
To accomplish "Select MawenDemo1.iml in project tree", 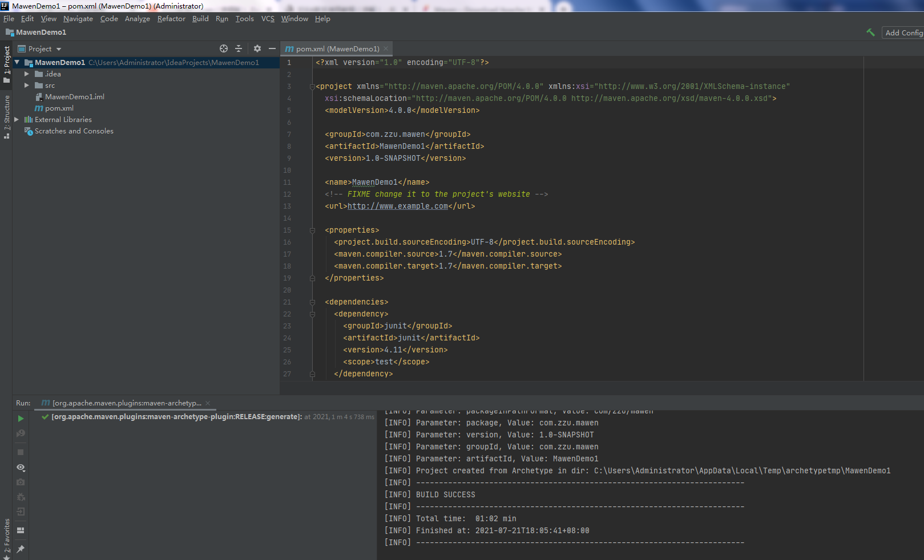I will coord(75,97).
